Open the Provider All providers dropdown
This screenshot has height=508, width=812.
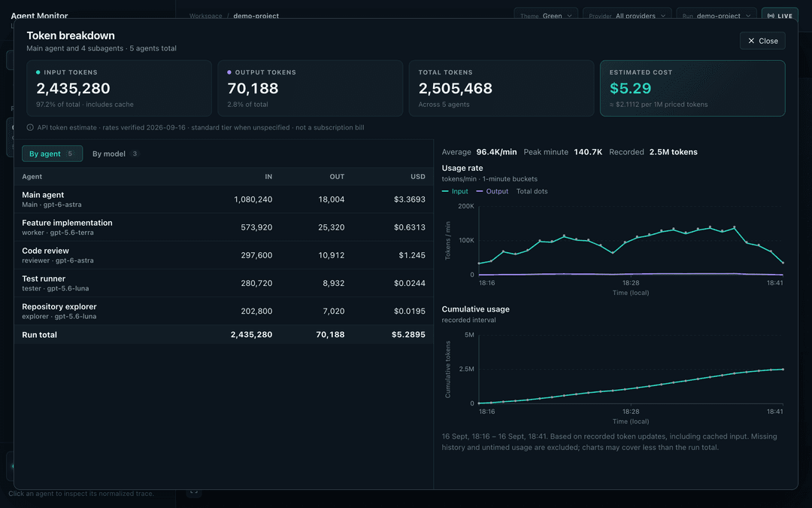pyautogui.click(x=627, y=16)
